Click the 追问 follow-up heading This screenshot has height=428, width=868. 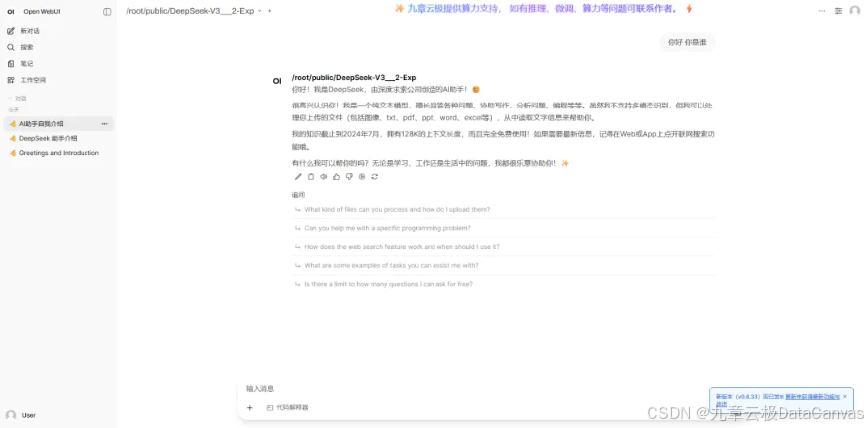click(298, 195)
